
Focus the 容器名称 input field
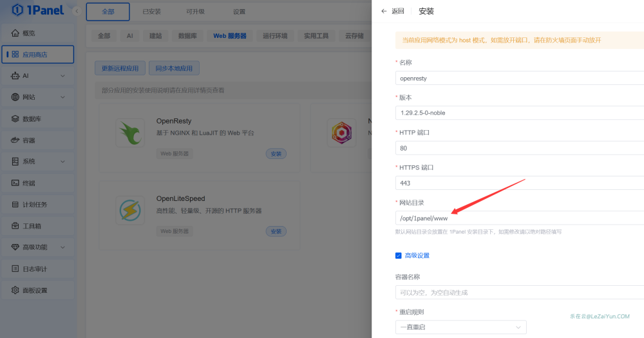[520, 292]
